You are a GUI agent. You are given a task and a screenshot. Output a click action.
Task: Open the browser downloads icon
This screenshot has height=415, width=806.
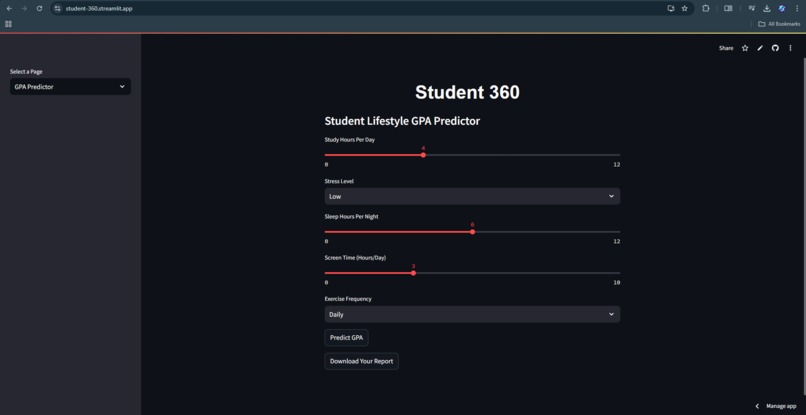(x=766, y=8)
